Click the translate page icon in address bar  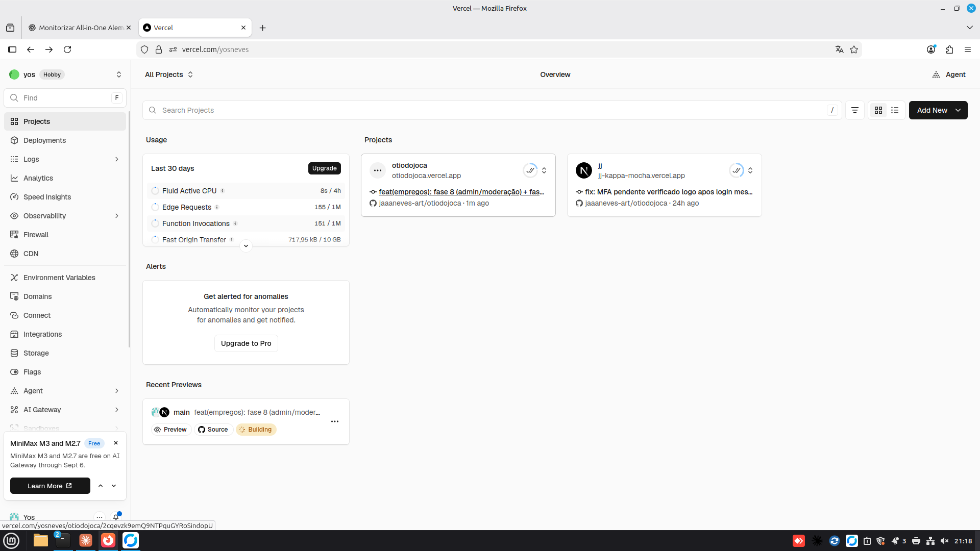[839, 49]
